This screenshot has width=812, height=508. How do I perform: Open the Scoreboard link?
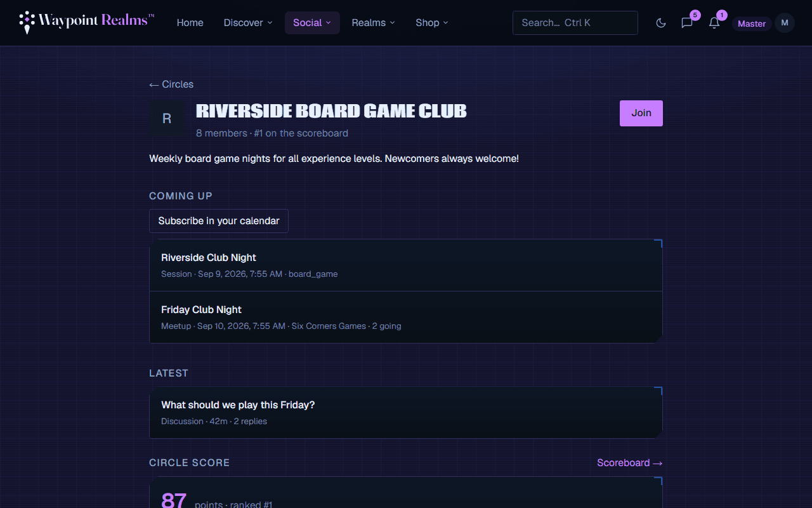coord(630,463)
